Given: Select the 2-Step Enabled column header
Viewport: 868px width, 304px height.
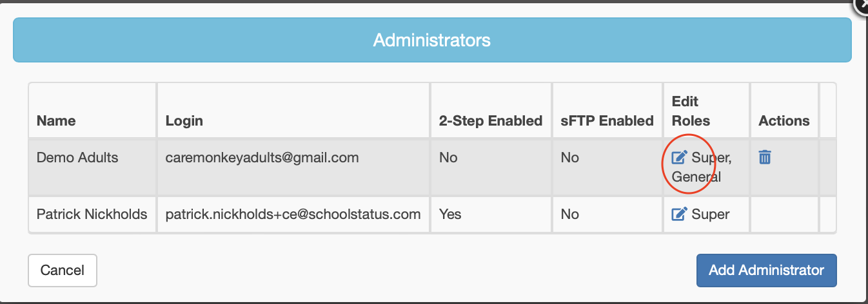Looking at the screenshot, I should (490, 120).
